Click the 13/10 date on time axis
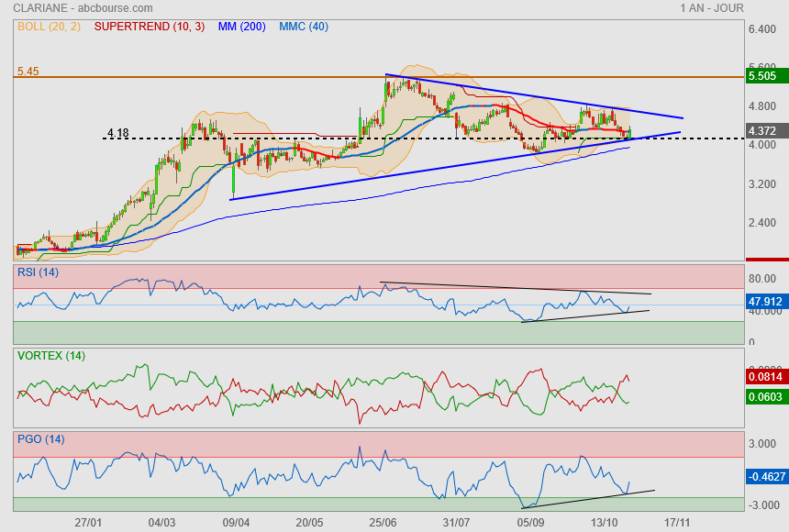The height and width of the screenshot is (532, 789). (x=604, y=521)
